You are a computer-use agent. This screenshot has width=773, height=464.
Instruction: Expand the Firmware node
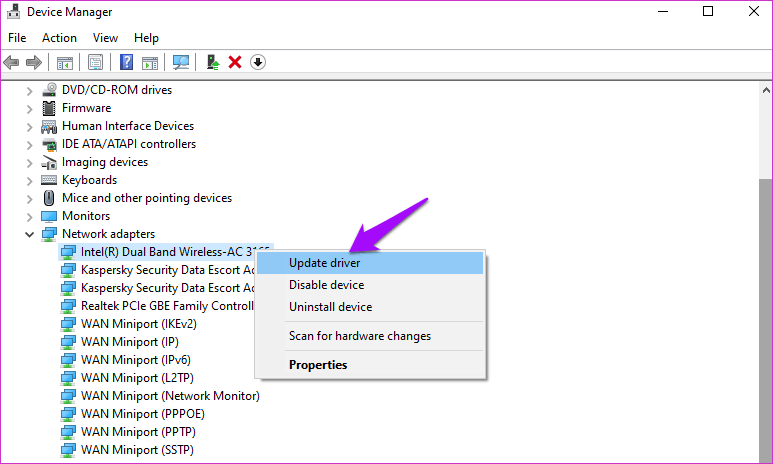pyautogui.click(x=30, y=108)
